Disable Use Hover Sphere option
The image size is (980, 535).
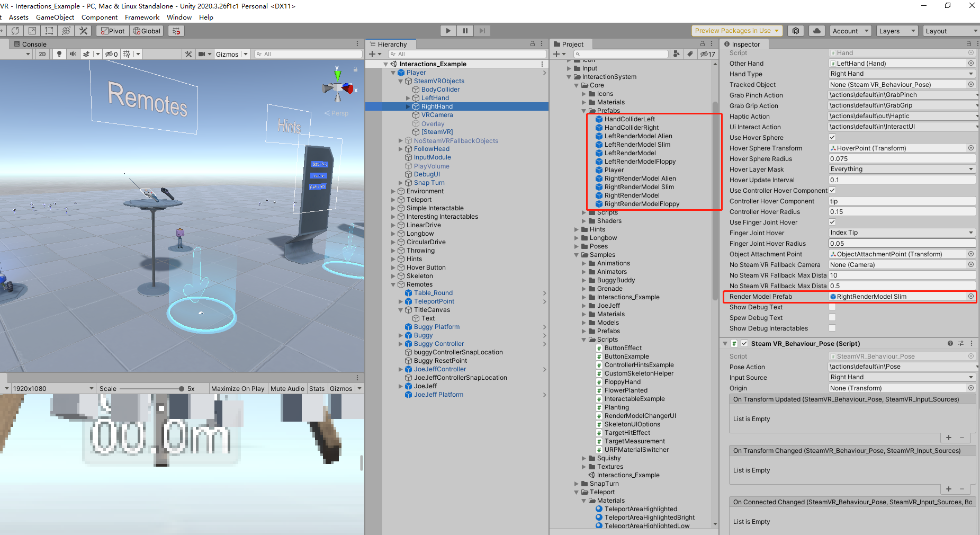[x=832, y=137]
